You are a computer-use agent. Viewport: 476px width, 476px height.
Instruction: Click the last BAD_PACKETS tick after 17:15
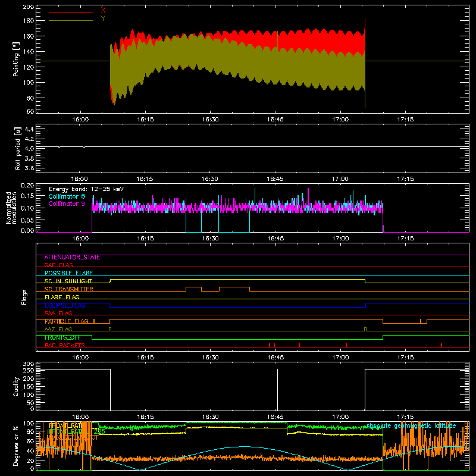point(441,345)
